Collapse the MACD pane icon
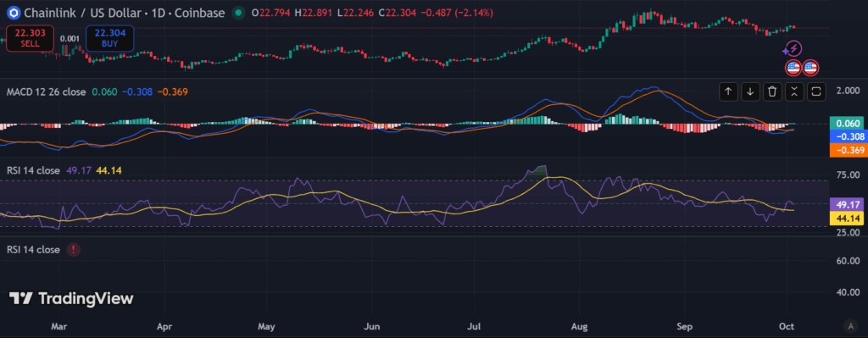 tap(794, 91)
